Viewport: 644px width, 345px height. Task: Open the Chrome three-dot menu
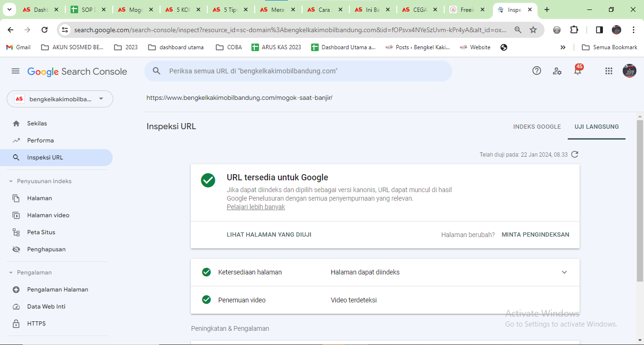tap(634, 30)
